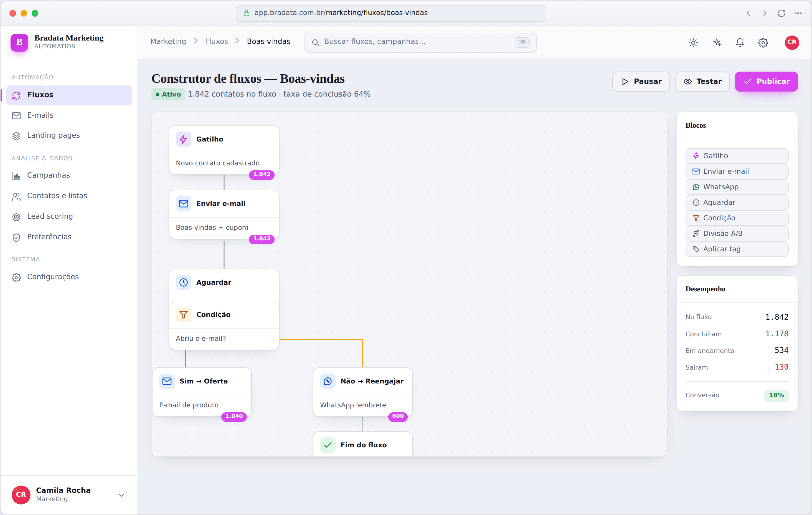The width and height of the screenshot is (812, 515).
Task: Click the 18% Conversão badge
Action: coord(776,395)
